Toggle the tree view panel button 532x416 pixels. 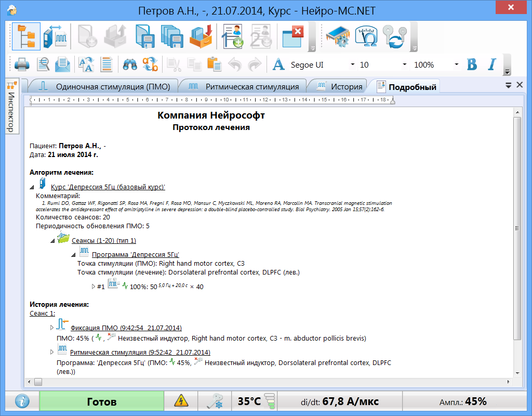click(x=25, y=37)
